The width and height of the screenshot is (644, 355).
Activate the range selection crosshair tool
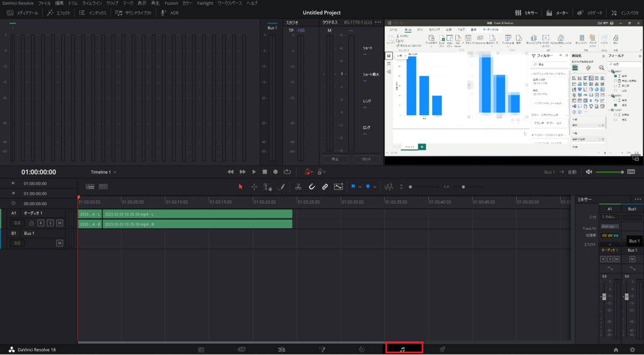tap(254, 186)
